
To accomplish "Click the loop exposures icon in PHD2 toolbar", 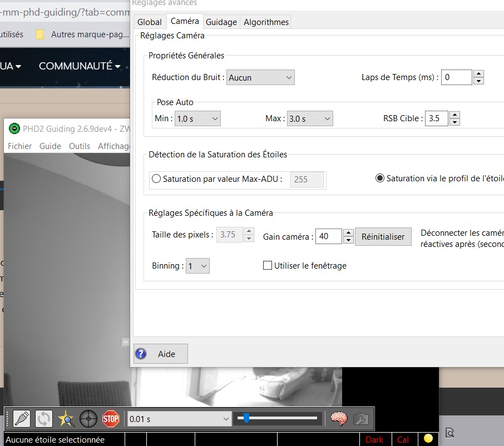I will pyautogui.click(x=44, y=419).
